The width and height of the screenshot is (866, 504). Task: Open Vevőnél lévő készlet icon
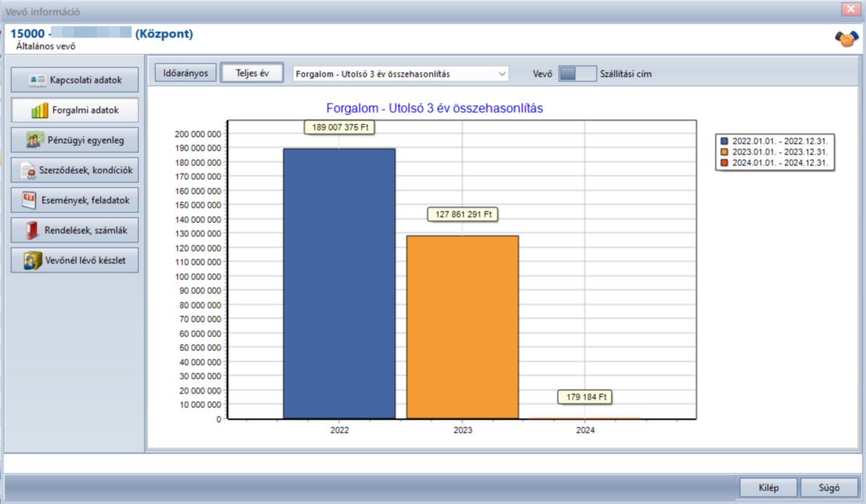point(33,260)
